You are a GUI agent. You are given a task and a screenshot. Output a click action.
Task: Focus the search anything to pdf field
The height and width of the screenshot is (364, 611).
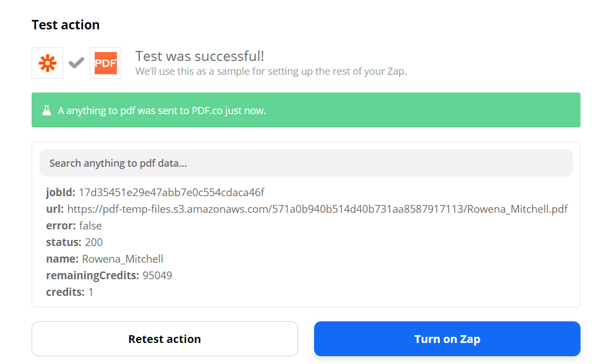[306, 163]
